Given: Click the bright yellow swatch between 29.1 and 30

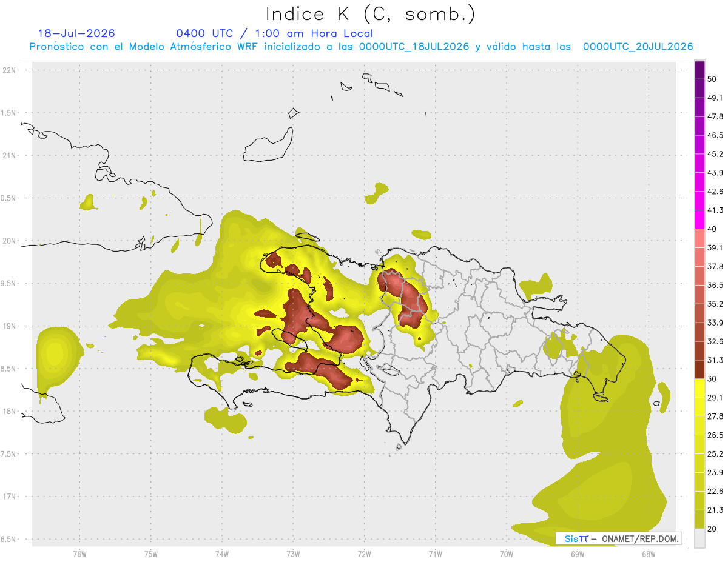Looking at the screenshot, I should click(699, 389).
